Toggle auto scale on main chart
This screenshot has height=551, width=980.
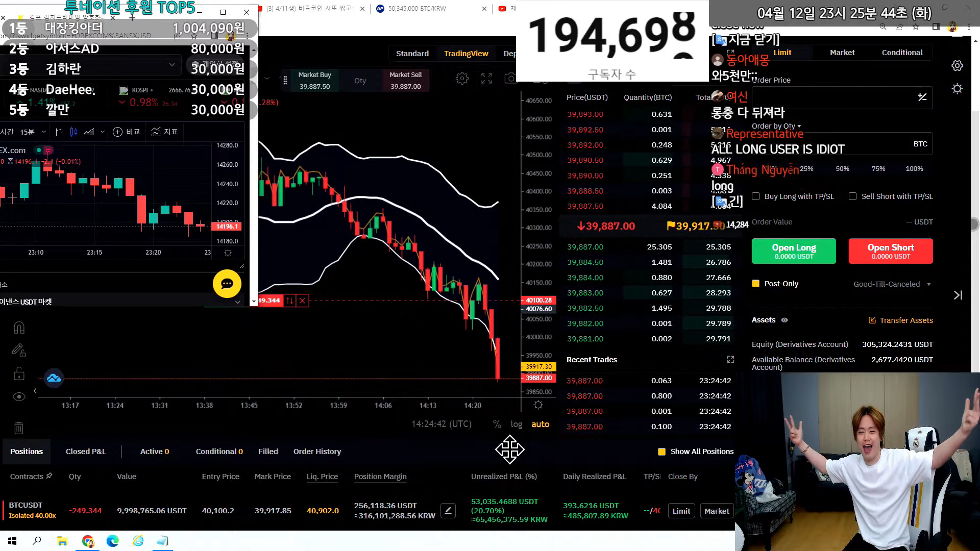540,424
